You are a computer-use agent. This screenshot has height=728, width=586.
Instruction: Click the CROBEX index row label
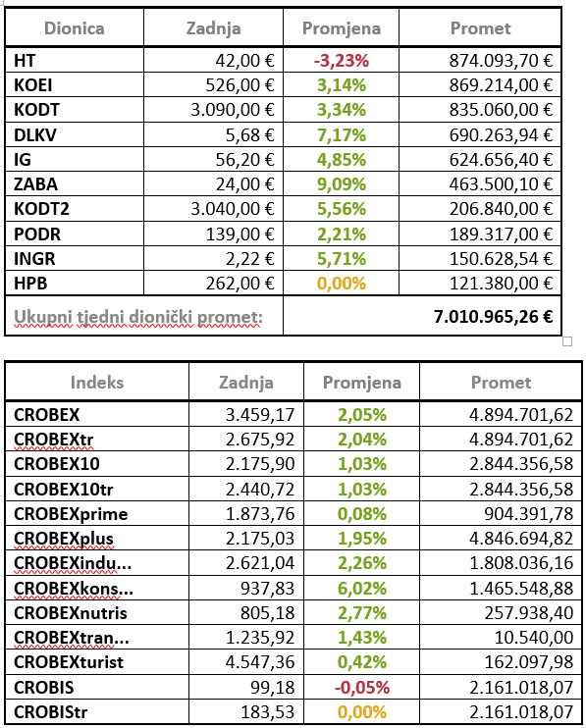point(47,415)
